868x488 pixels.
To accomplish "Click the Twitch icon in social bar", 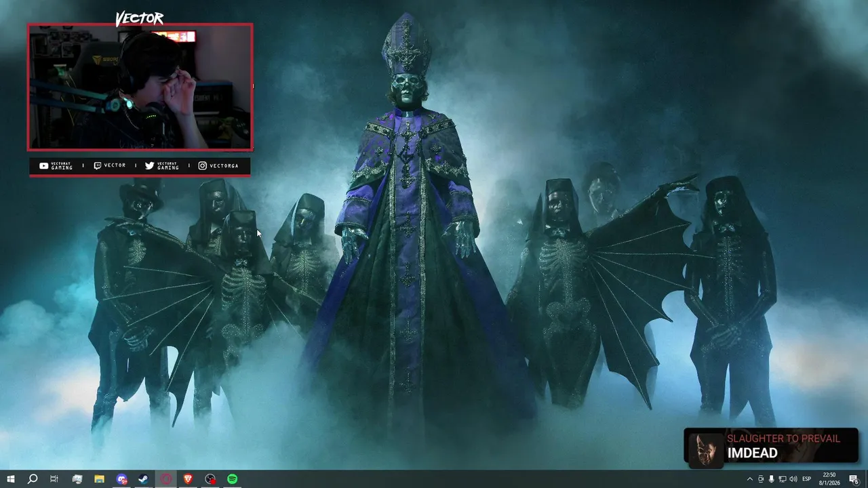I will 97,165.
